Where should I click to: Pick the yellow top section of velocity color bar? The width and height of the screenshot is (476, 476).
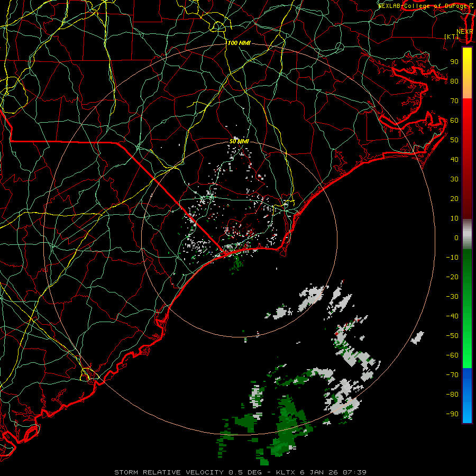point(467,73)
